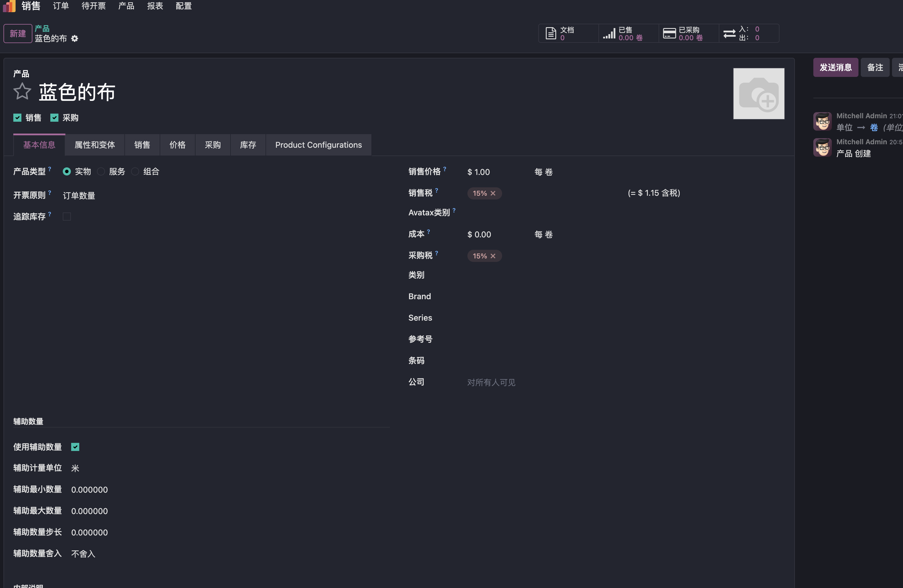
Task: Uncheck the 采购 checkbox under product name
Action: coord(54,118)
